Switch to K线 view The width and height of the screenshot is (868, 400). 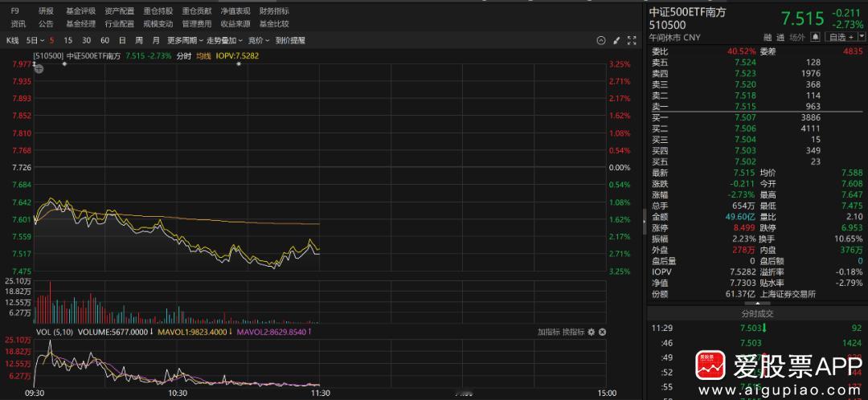pyautogui.click(x=13, y=40)
